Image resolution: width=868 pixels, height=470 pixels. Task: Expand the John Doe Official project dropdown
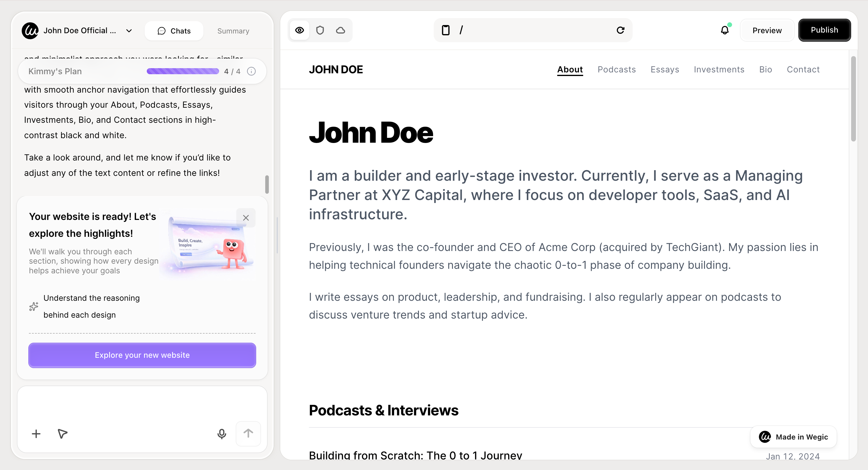129,30
